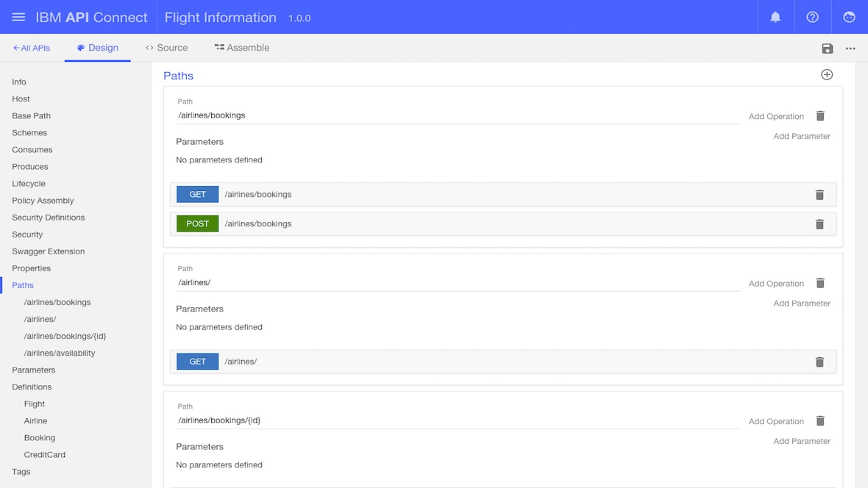The image size is (868, 488).
Task: Open the more options ellipsis menu
Action: click(x=850, y=49)
